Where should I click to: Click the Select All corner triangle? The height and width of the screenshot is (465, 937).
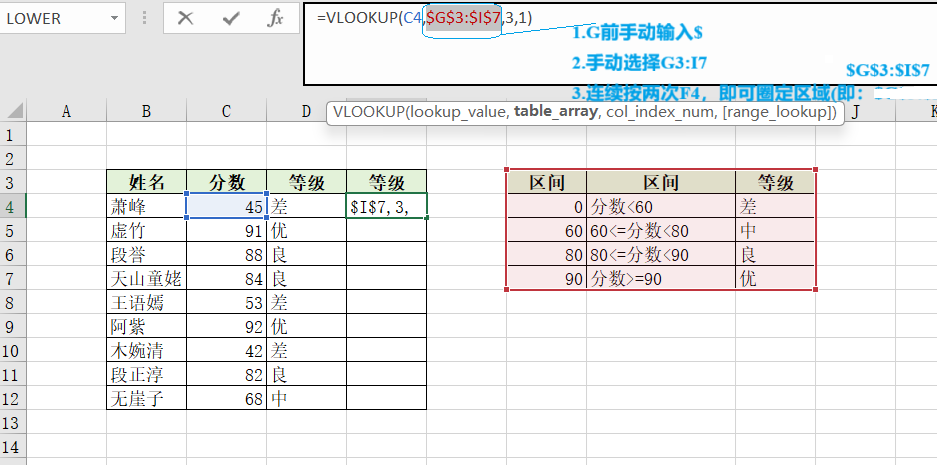(14, 112)
